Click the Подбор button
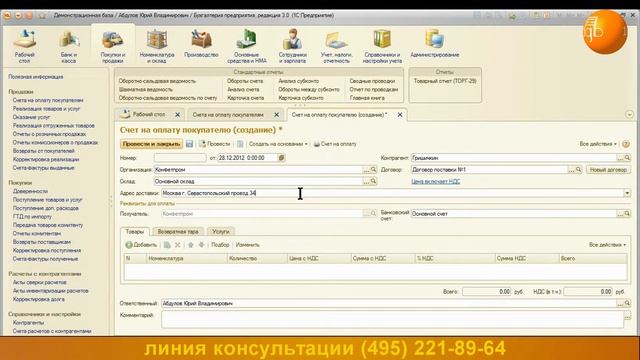 [220, 245]
